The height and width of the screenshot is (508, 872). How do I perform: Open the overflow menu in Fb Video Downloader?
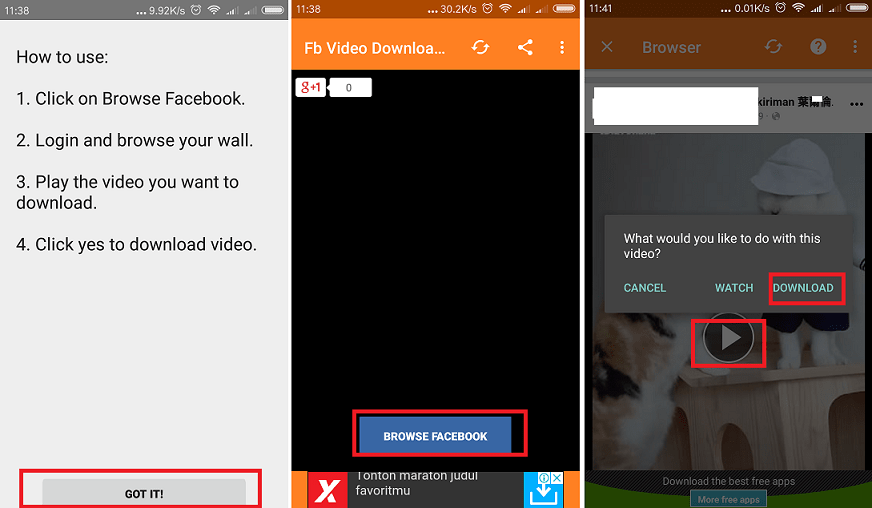(x=562, y=47)
